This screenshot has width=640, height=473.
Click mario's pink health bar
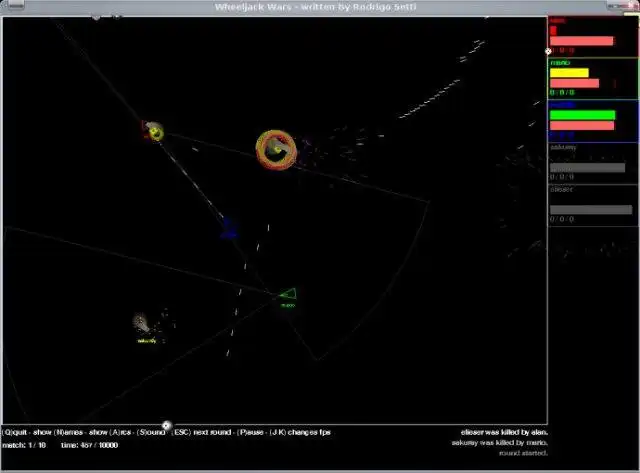pos(574,83)
